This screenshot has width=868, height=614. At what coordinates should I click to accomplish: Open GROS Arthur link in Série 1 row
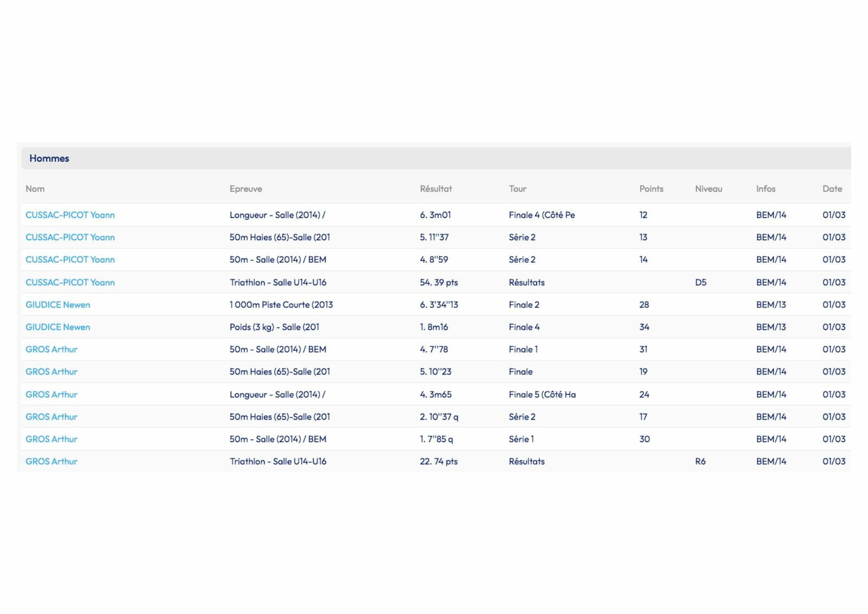(x=52, y=439)
